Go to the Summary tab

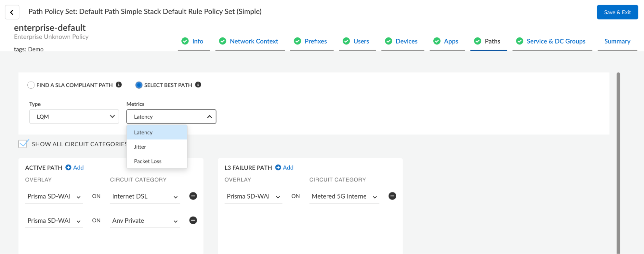click(617, 41)
